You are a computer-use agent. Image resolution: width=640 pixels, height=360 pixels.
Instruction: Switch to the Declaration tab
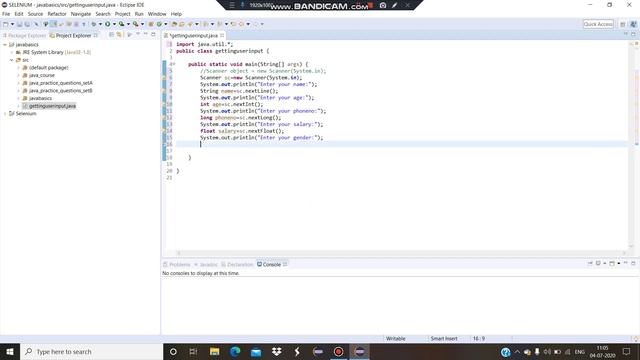[x=237, y=264]
